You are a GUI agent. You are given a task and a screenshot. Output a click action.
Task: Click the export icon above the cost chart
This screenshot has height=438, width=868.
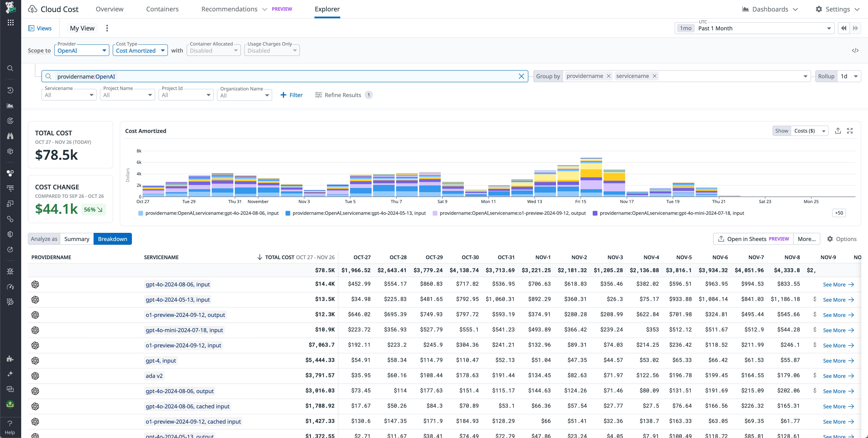click(x=838, y=131)
